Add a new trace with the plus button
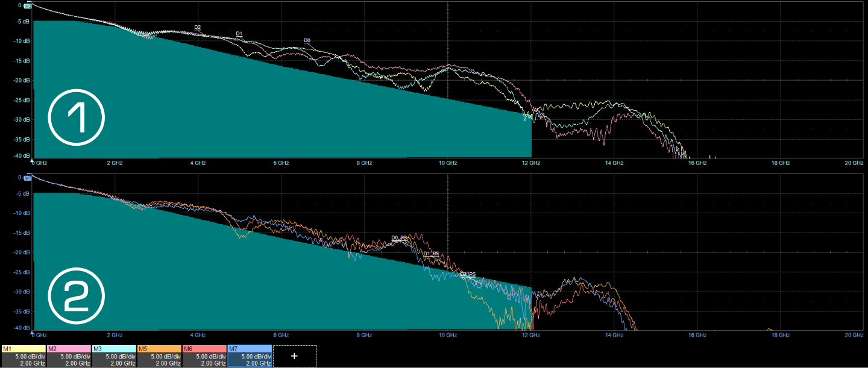Viewport: 868px width, 368px height. (294, 356)
